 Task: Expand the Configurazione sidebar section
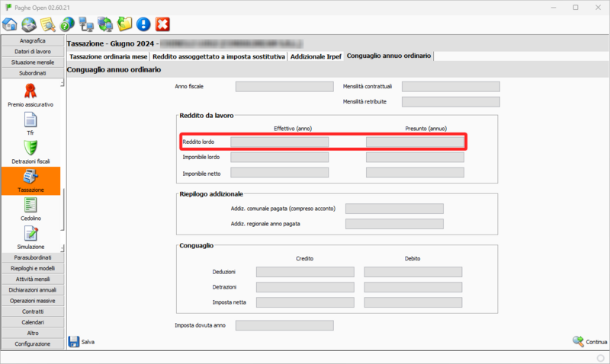pyautogui.click(x=32, y=343)
